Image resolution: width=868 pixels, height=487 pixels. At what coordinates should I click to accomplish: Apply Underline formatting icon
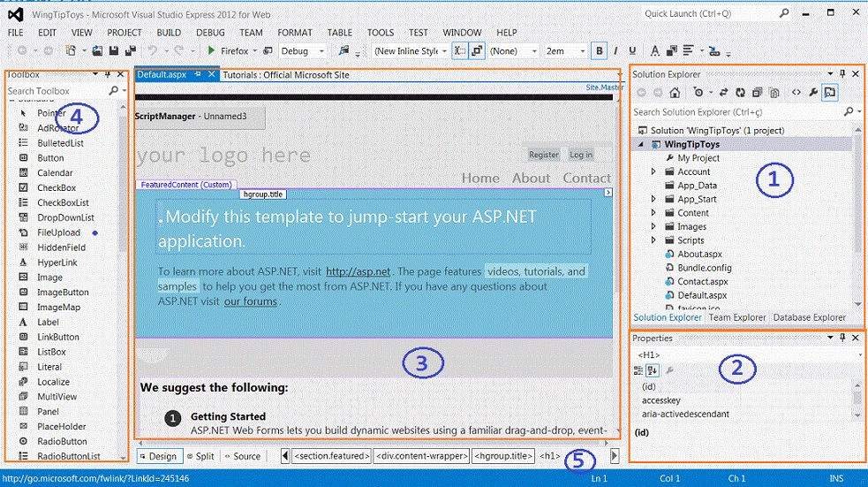[x=632, y=51]
